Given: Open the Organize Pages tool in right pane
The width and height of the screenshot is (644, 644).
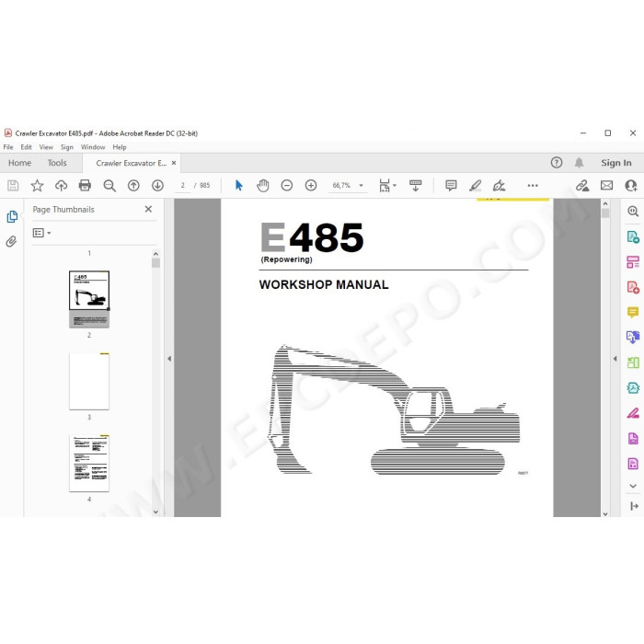Looking at the screenshot, I should (x=633, y=262).
